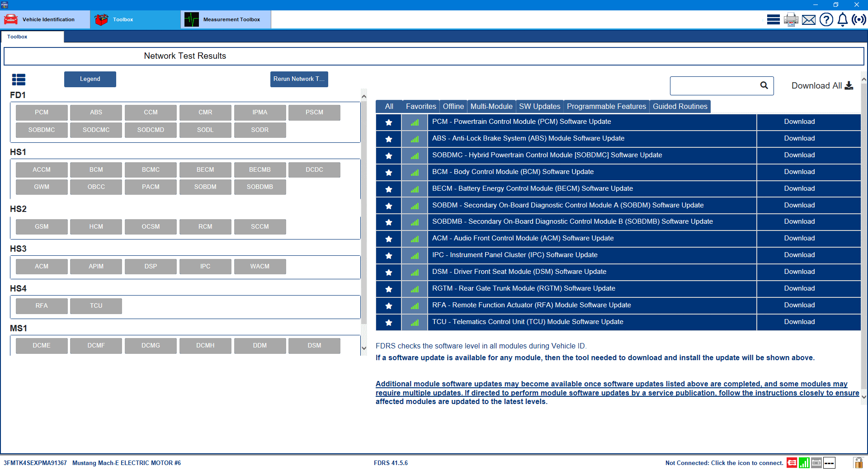Select the SW Updates tab
This screenshot has width=868, height=470.
(539, 106)
